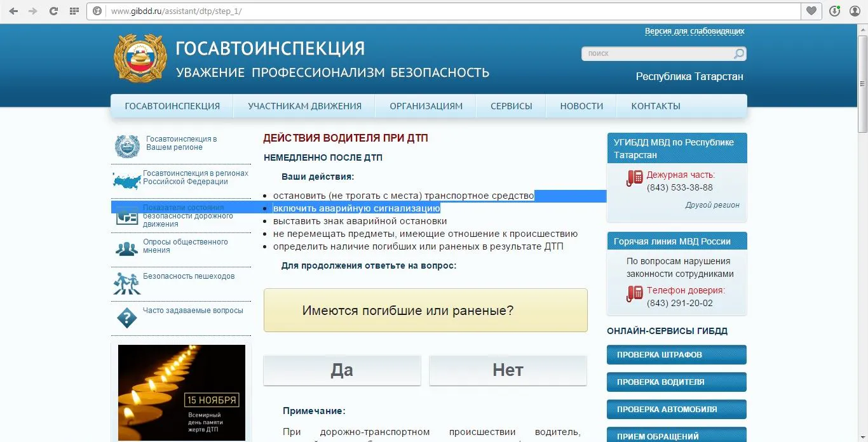868x442 pixels.
Task: Click the regional GIBDD emblem icon
Action: (x=127, y=146)
